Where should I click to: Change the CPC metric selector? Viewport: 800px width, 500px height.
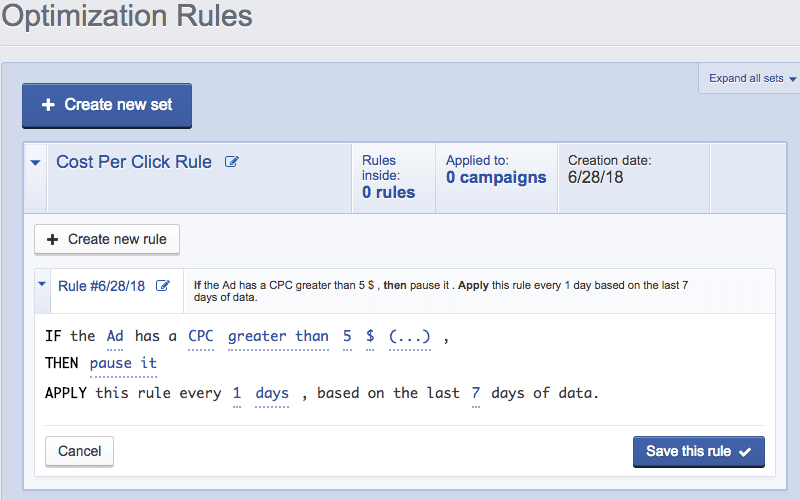pos(201,337)
